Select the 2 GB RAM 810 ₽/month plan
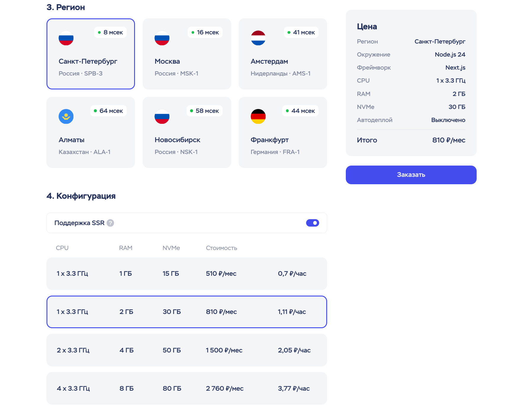Viewport: 511px width, 420px height. [187, 312]
